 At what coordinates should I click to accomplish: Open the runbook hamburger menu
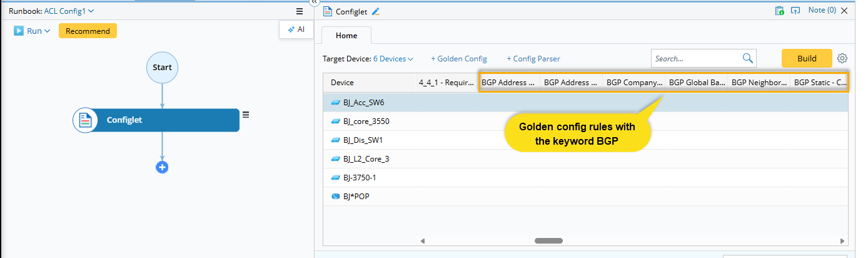300,11
